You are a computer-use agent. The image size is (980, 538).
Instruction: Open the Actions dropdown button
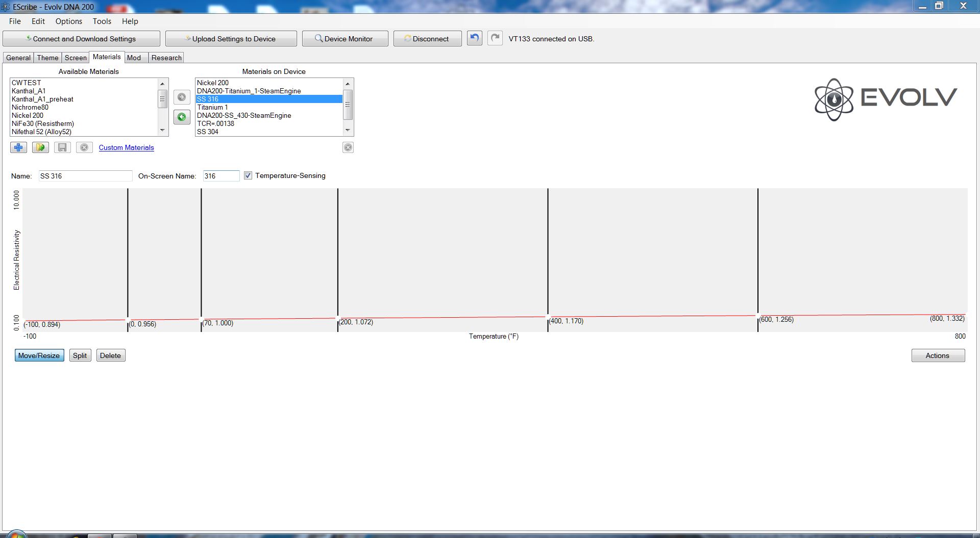938,355
